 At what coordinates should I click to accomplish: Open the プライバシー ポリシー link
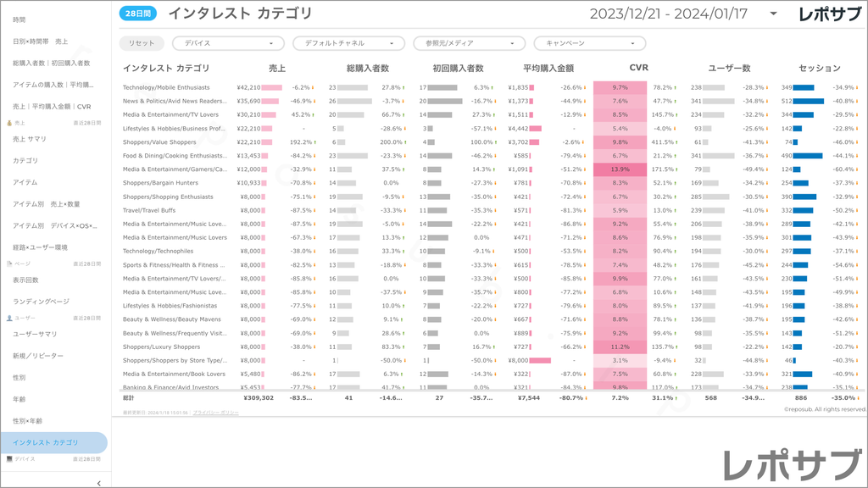pos(215,413)
